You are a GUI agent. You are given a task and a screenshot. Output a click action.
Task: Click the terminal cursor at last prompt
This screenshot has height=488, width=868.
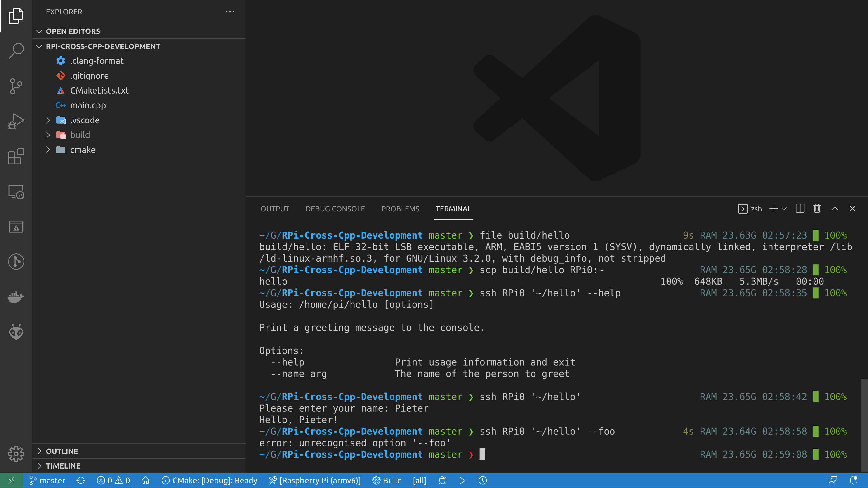point(482,454)
